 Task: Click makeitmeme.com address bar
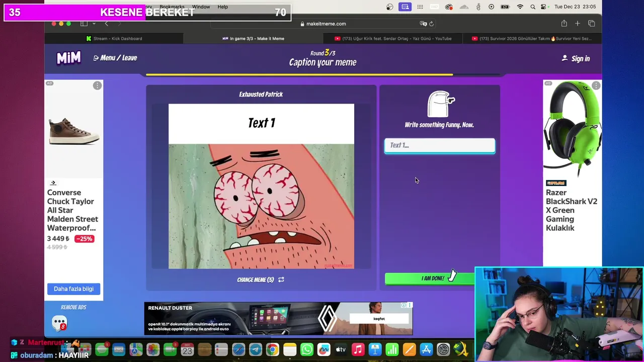click(323, 24)
